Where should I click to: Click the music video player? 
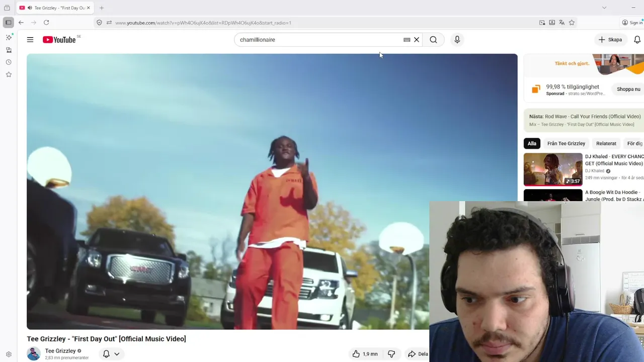272,192
